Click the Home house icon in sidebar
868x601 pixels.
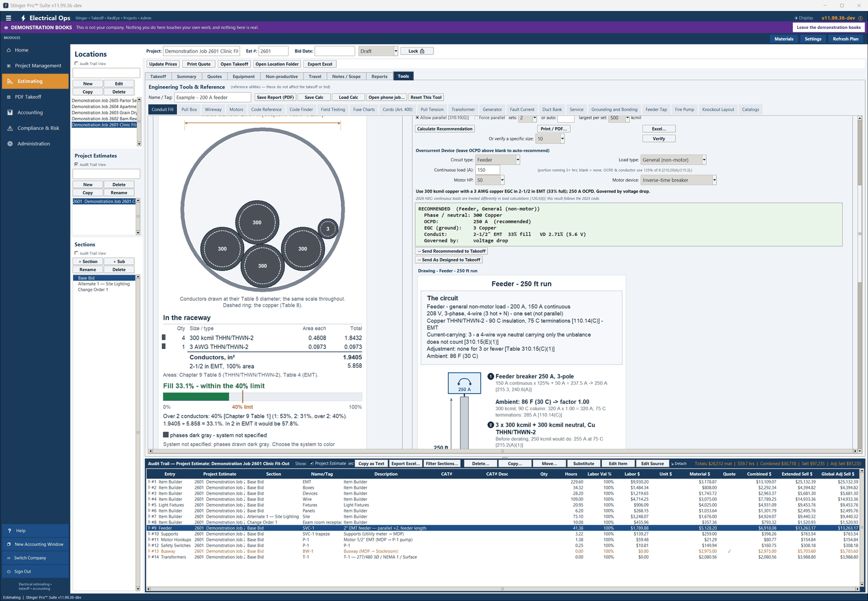(x=9, y=50)
